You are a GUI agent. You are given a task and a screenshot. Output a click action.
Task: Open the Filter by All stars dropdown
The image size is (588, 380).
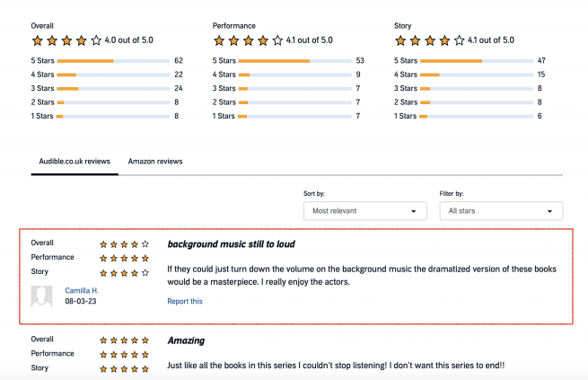[x=501, y=211]
